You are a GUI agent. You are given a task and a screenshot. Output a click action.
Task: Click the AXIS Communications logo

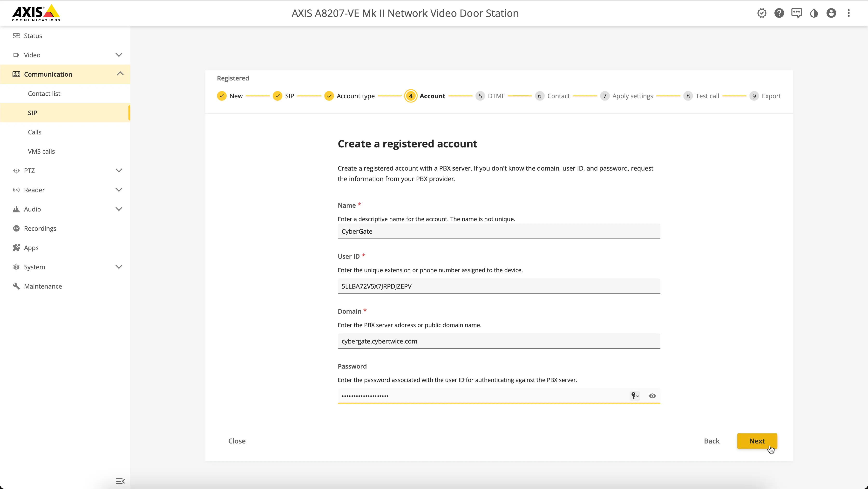point(36,13)
